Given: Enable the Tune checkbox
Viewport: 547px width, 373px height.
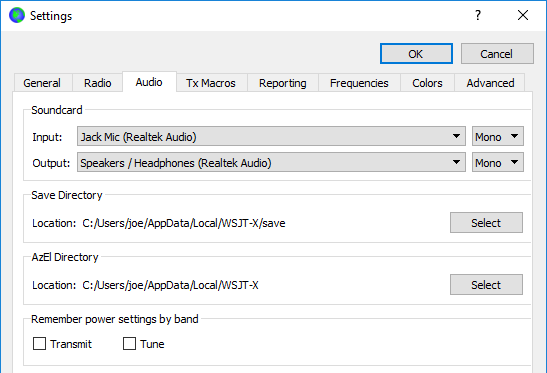Looking at the screenshot, I should pos(129,343).
